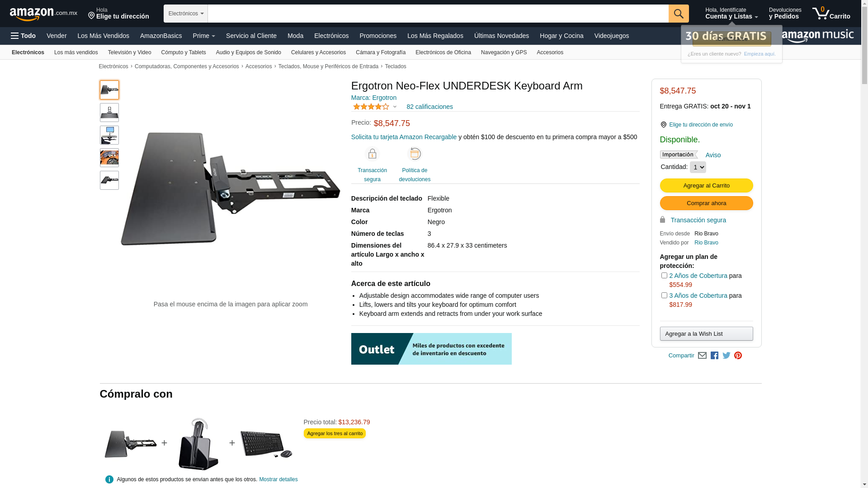Expand the star rating breakdown arrow
The height and width of the screenshot is (488, 868).
click(395, 107)
